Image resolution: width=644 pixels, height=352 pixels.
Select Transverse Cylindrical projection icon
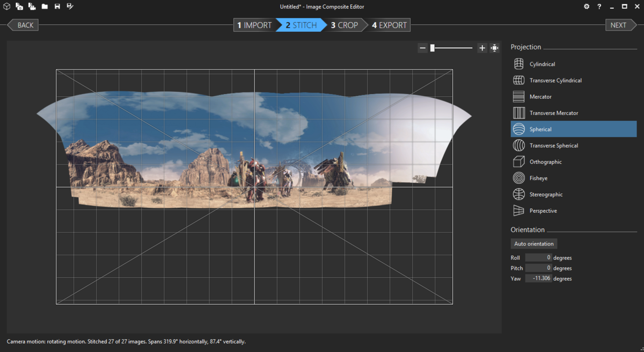[x=518, y=80]
